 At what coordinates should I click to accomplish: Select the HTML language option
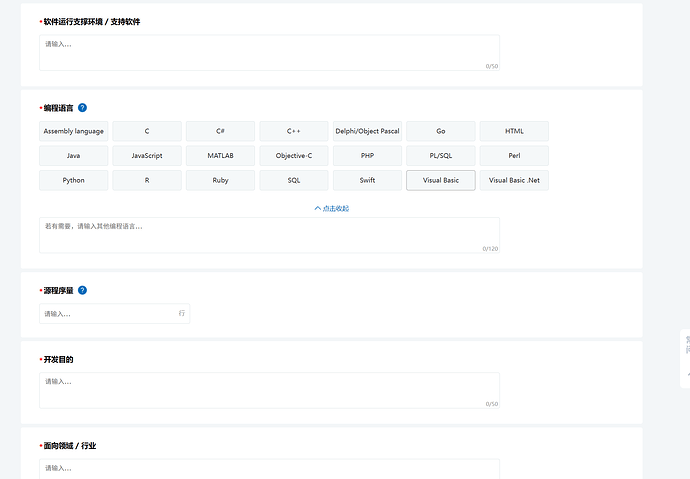[x=514, y=131]
